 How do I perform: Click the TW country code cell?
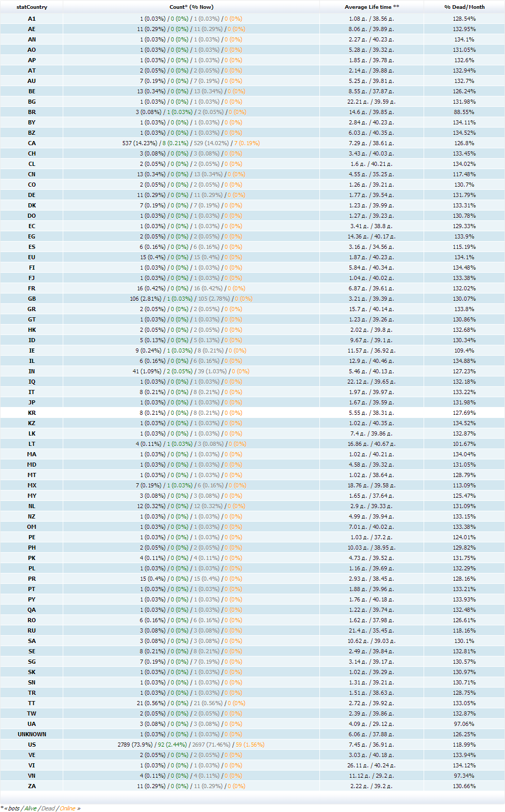32,713
